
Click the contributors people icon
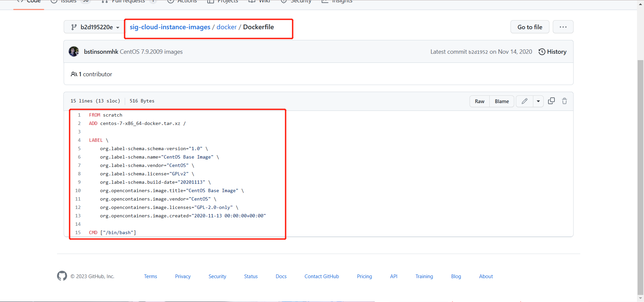74,74
